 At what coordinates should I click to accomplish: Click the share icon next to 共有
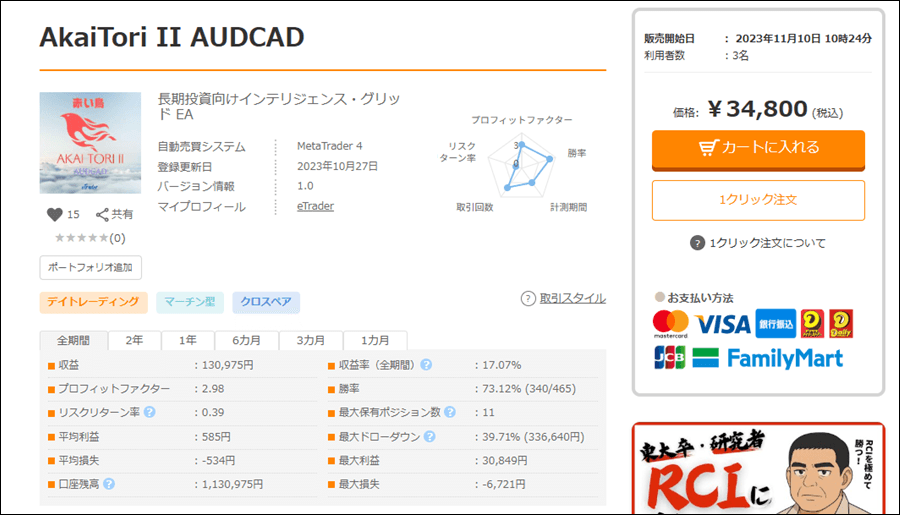click(x=102, y=214)
